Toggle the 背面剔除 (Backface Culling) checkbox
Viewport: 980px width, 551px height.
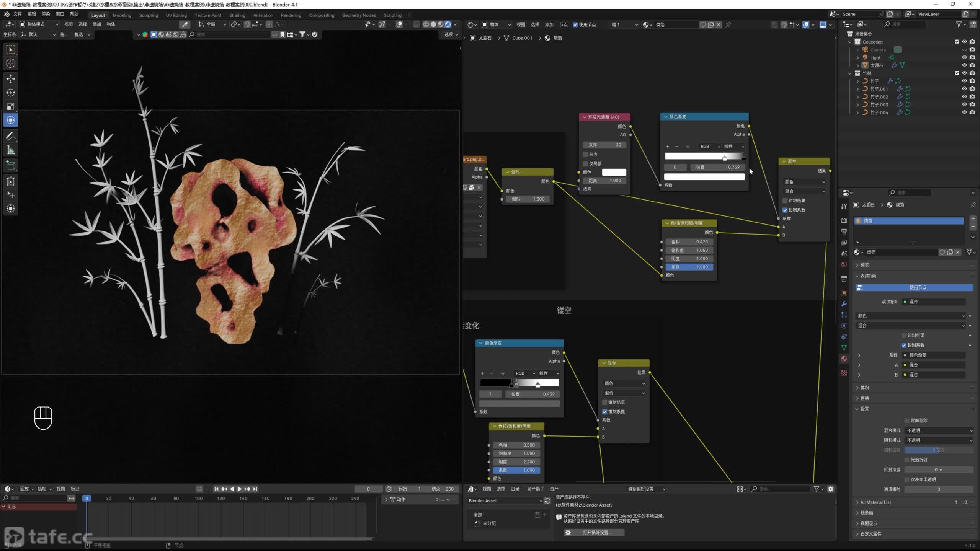pyautogui.click(x=906, y=421)
